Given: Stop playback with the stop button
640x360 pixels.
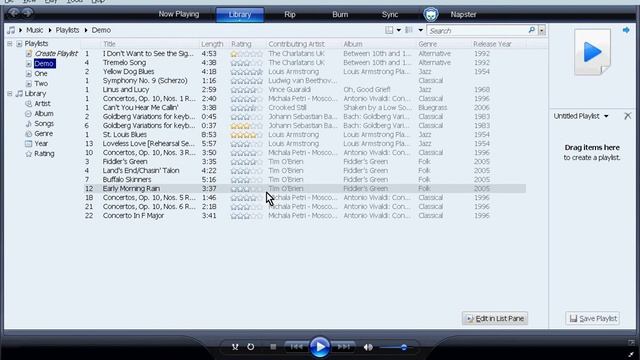Looking at the screenshot, I should click(273, 347).
